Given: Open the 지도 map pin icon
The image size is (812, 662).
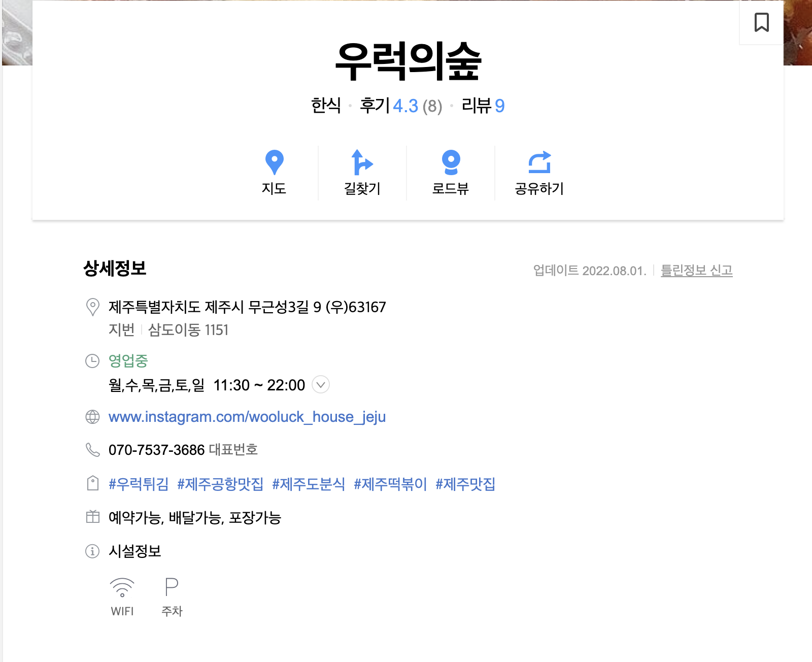Looking at the screenshot, I should click(x=274, y=162).
